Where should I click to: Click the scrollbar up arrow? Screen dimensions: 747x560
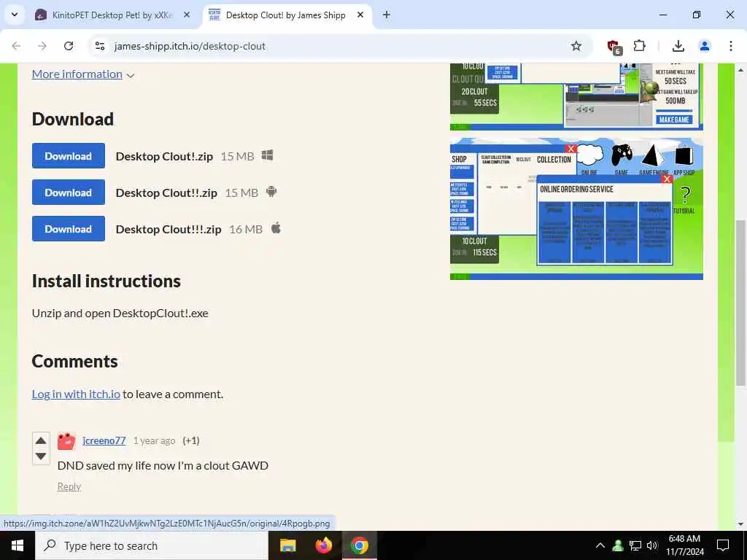pos(740,69)
